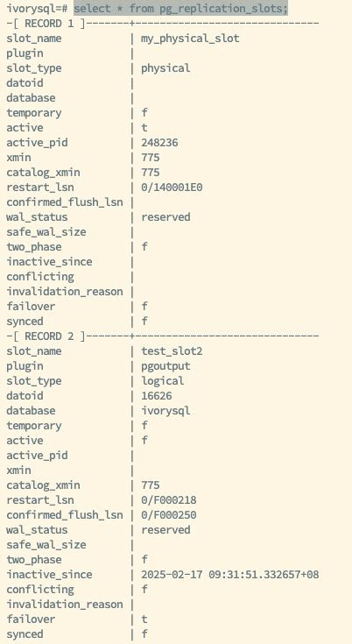
Task: Click the slot_type value logical
Action: 163,381
